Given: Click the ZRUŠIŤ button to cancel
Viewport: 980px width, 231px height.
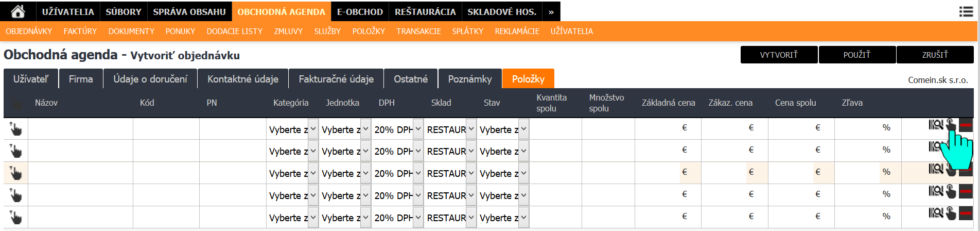Looking at the screenshot, I should click(935, 55).
